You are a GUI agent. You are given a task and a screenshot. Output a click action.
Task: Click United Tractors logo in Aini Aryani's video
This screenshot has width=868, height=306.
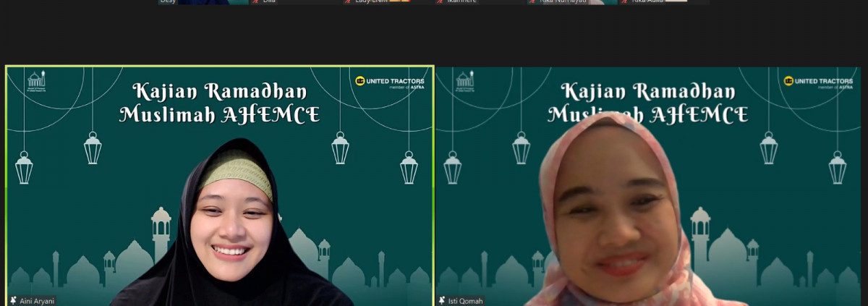click(391, 82)
